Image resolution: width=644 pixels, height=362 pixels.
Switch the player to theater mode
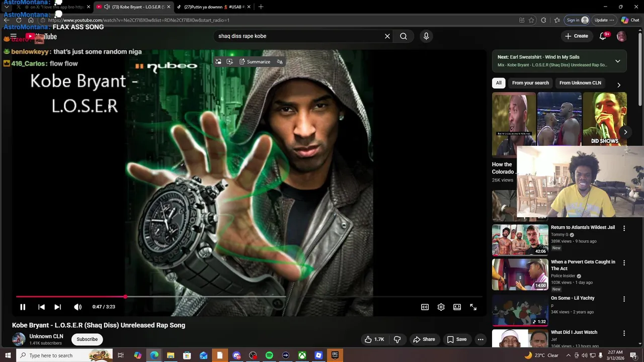coord(457,307)
